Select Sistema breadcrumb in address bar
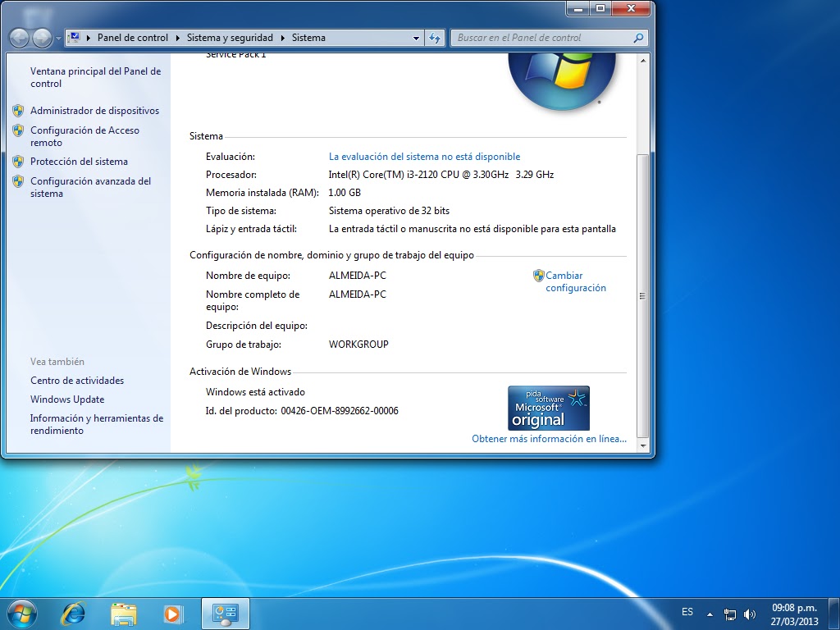840x630 pixels. (308, 38)
